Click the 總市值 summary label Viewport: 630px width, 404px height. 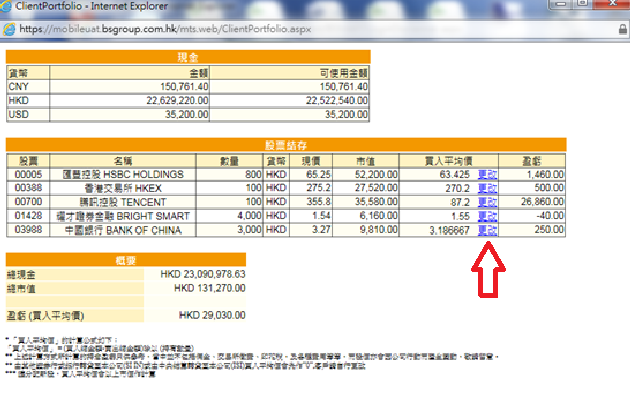click(x=21, y=288)
